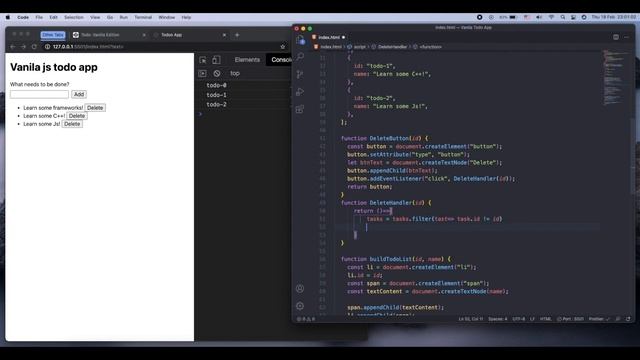This screenshot has height=360, width=640.
Task: Toggle Live Server Port in status bar
Action: point(570,319)
